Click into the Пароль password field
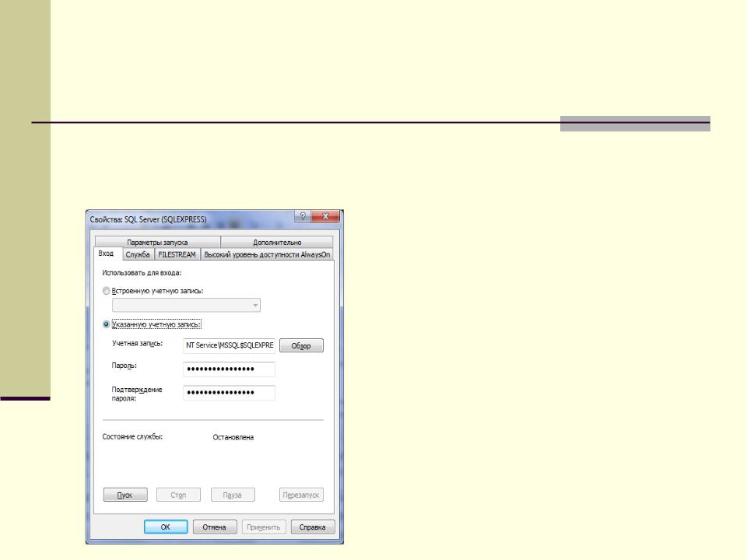Viewport: 747px width, 560px height. (x=229, y=369)
